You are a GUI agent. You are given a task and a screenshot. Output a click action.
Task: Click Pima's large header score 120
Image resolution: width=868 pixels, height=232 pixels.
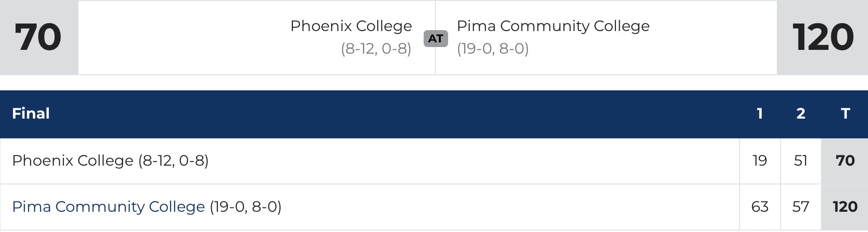tap(822, 37)
